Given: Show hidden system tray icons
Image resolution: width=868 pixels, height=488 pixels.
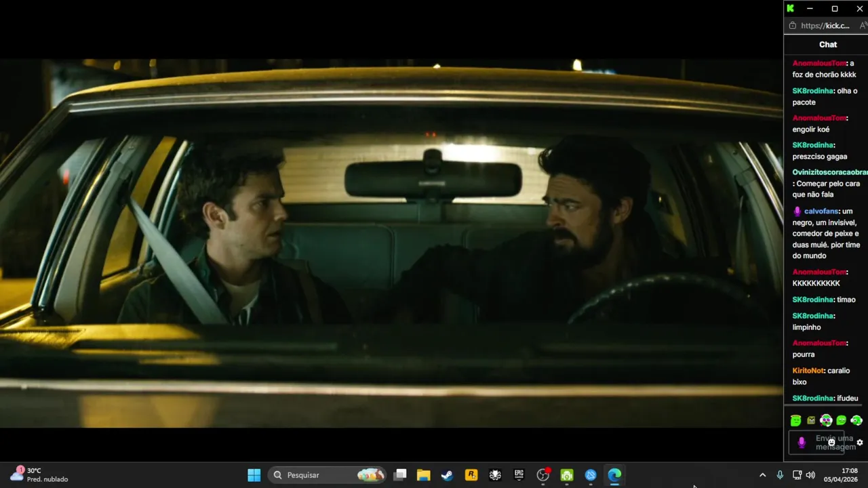Looking at the screenshot, I should coord(762,475).
